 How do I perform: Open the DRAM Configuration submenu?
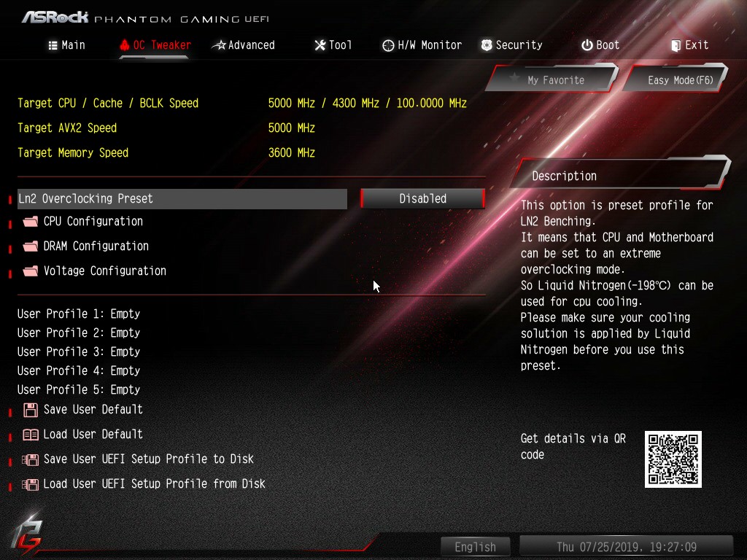tap(96, 246)
